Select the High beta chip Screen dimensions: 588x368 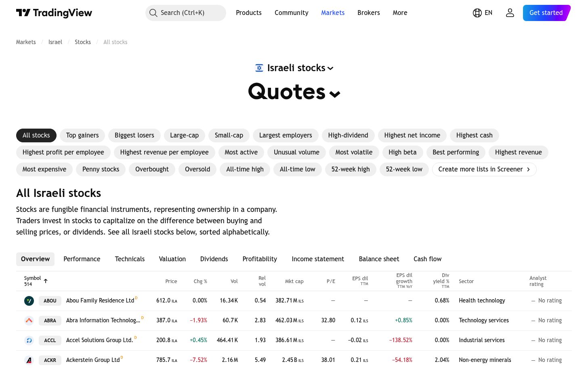coord(403,152)
